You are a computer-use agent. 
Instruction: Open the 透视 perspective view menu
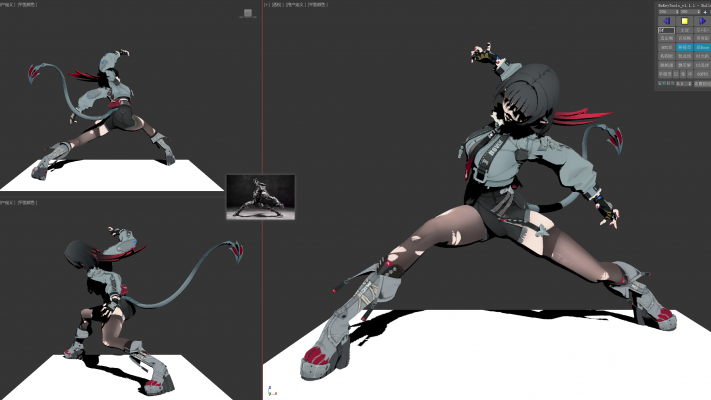(277, 5)
